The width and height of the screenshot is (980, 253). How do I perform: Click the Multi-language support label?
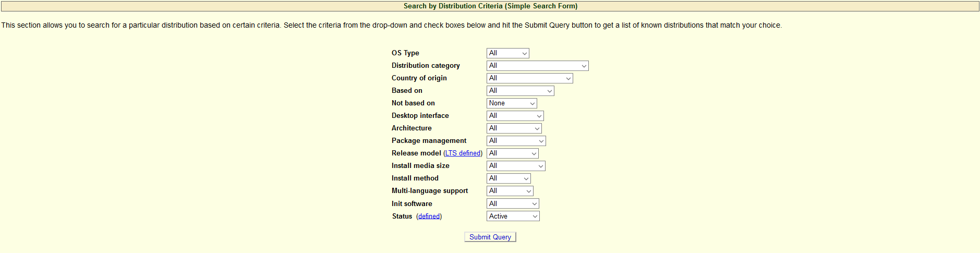[x=430, y=191]
